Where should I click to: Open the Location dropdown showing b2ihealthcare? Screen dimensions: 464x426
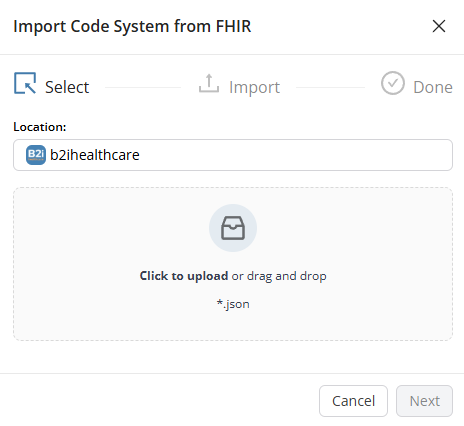(233, 155)
